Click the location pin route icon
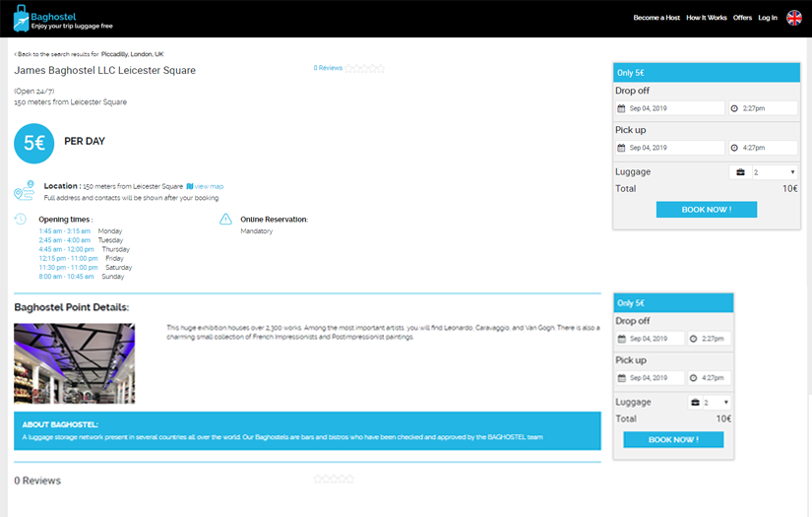The image size is (812, 517). pos(24,191)
